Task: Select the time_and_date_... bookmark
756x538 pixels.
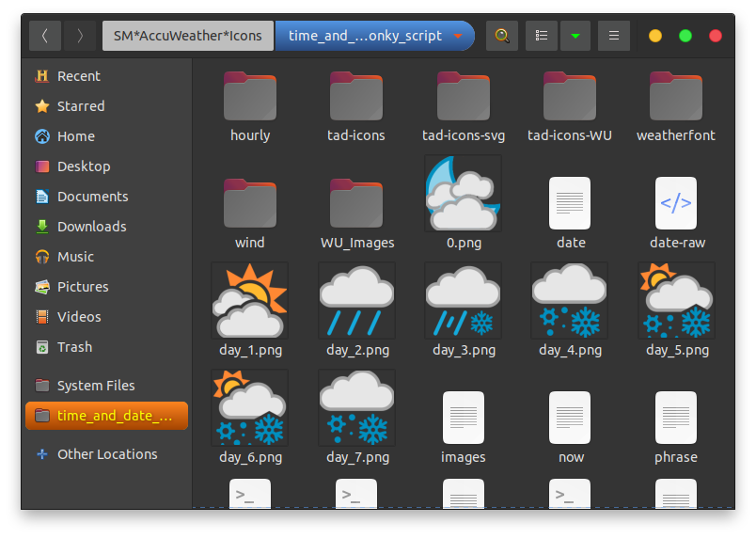Action: coord(106,416)
